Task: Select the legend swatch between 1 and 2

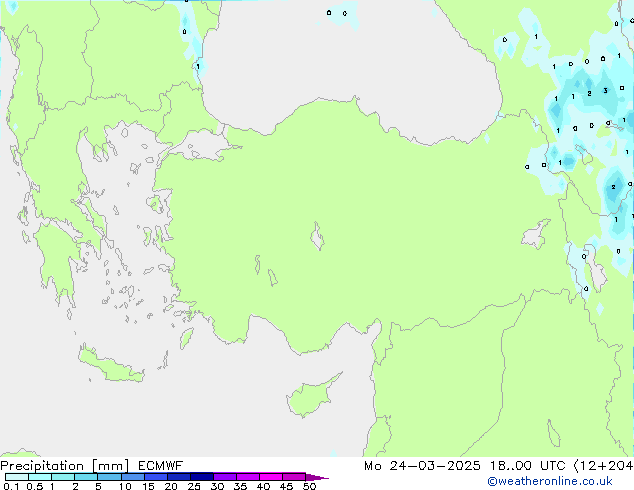Action: point(63,477)
